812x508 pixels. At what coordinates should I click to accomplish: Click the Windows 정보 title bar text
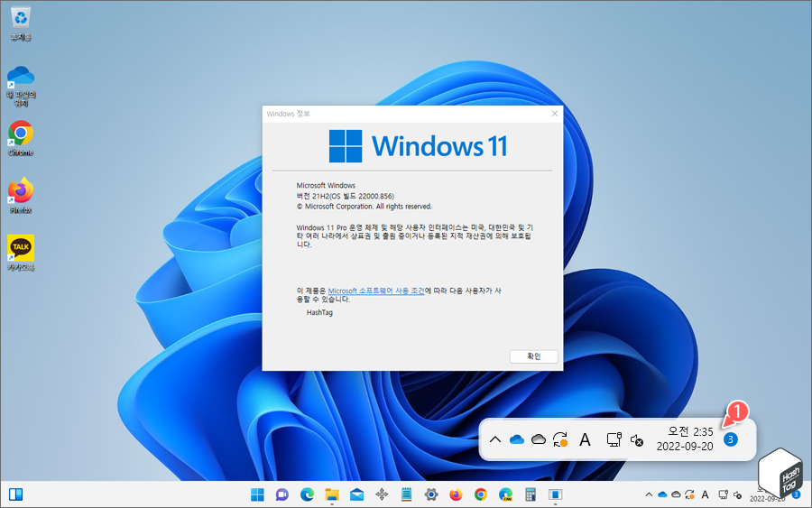click(288, 114)
